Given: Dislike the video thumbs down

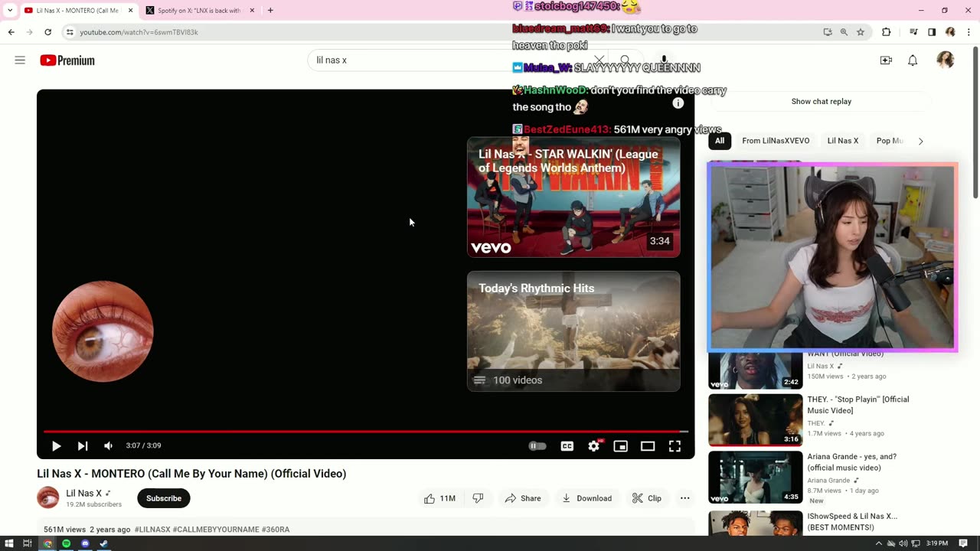Looking at the screenshot, I should coord(478,498).
